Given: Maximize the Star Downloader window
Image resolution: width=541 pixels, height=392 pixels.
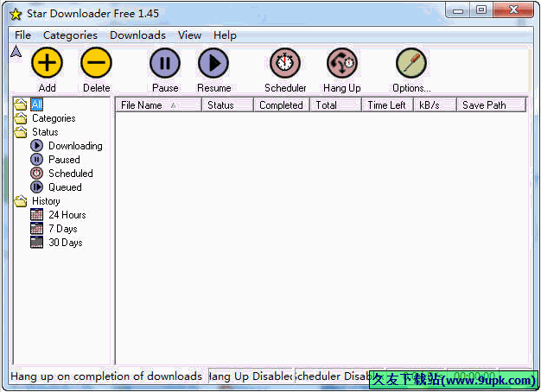Looking at the screenshot, I should click(481, 10).
